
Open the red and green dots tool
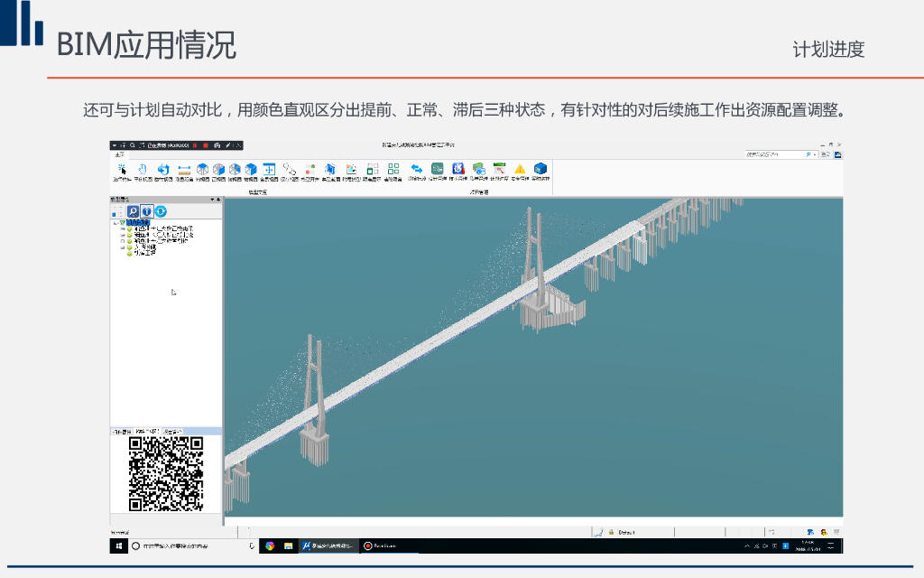310,169
